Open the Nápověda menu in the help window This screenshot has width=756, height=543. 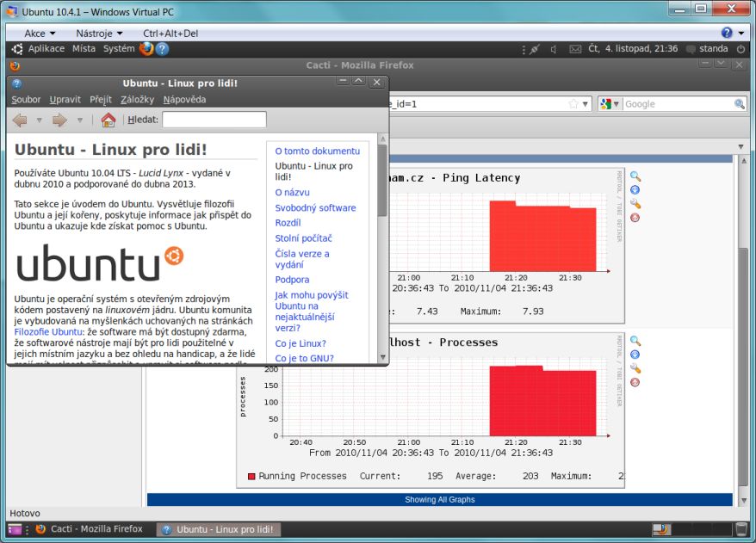(x=184, y=99)
